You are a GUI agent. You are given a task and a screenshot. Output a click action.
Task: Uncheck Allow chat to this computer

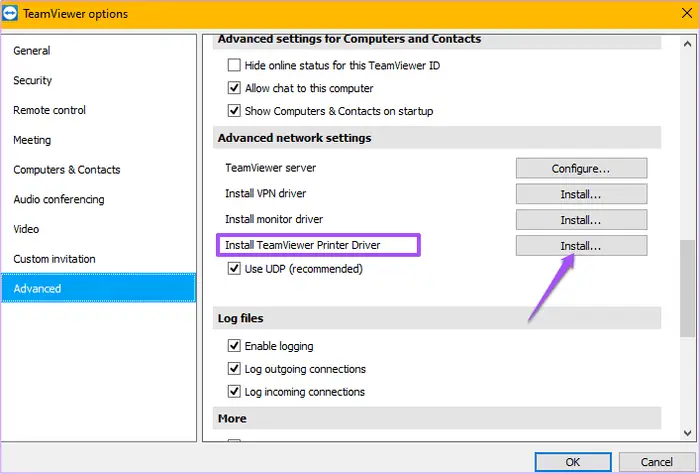point(234,88)
